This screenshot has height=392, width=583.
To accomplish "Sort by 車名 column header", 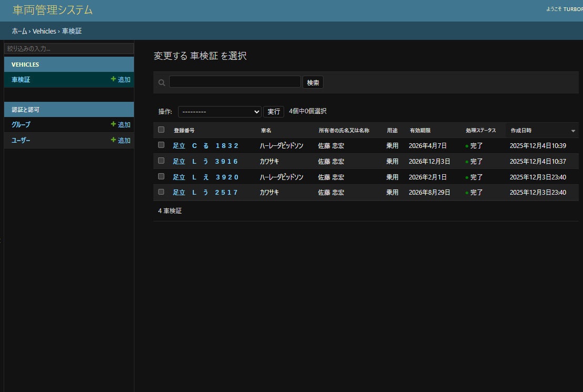I will point(266,131).
